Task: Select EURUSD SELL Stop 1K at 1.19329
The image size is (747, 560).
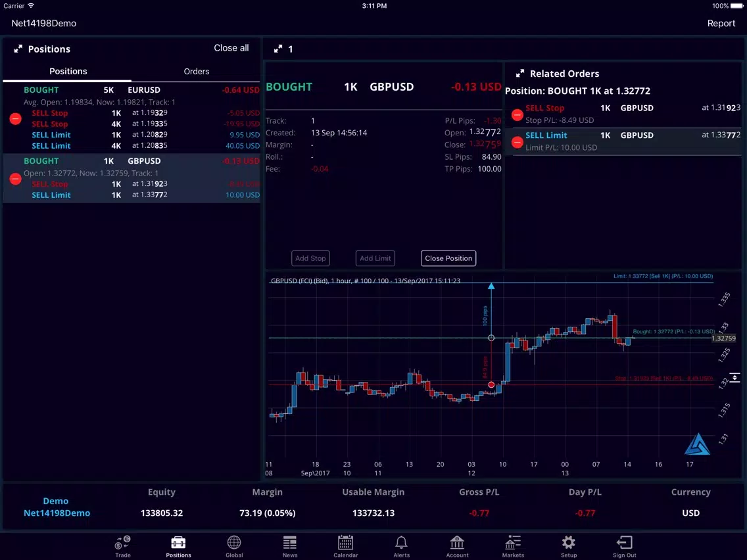Action: 146,113
